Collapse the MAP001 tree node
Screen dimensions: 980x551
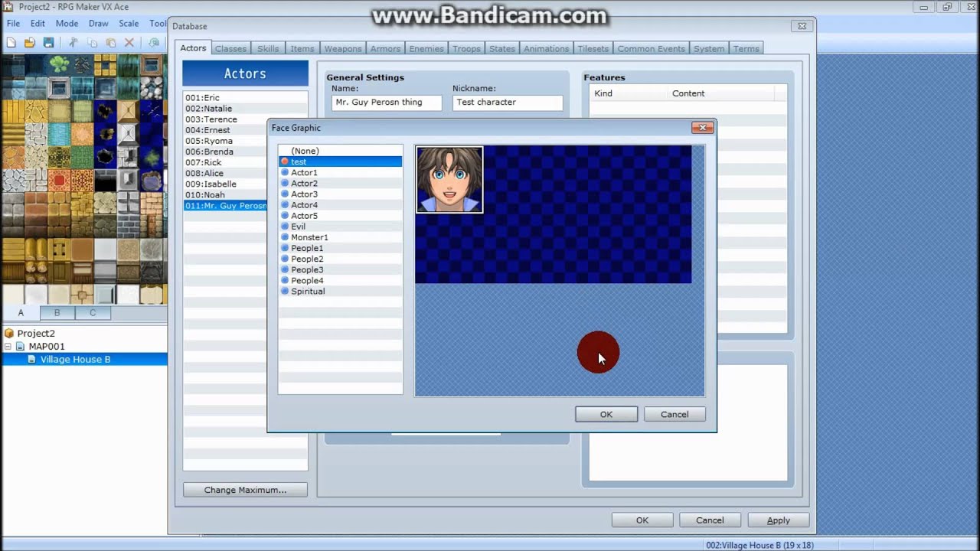[8, 347]
